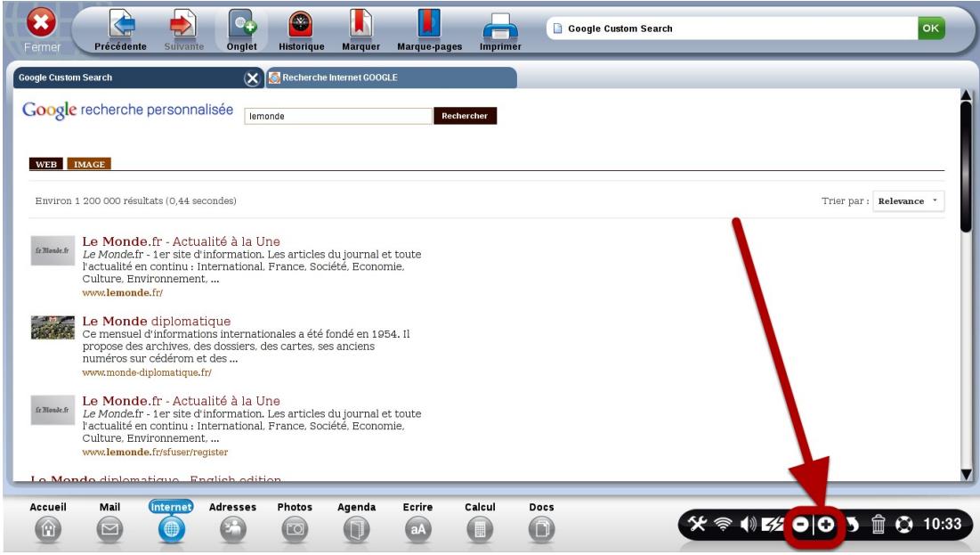This screenshot has height=555, width=980.
Task: Click the battery charging tray icon
Action: 773,525
